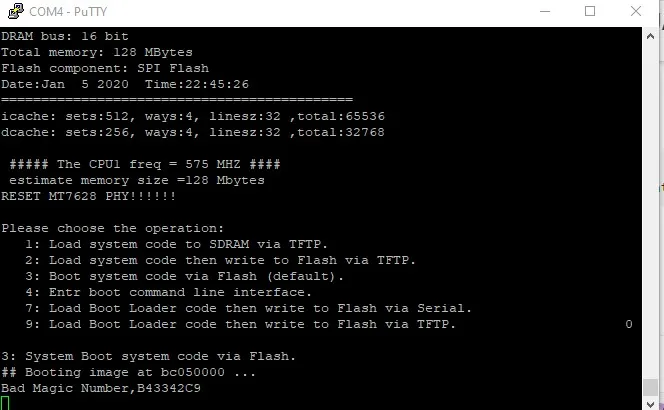Image resolution: width=664 pixels, height=410 pixels.
Task: Minimize the COM4 PuTTY window
Action: pos(545,11)
